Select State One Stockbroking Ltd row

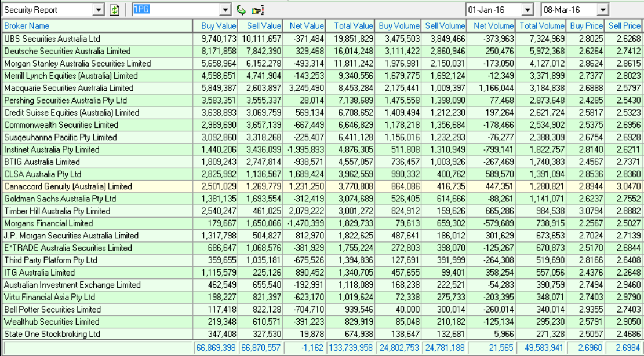pyautogui.click(x=322, y=334)
